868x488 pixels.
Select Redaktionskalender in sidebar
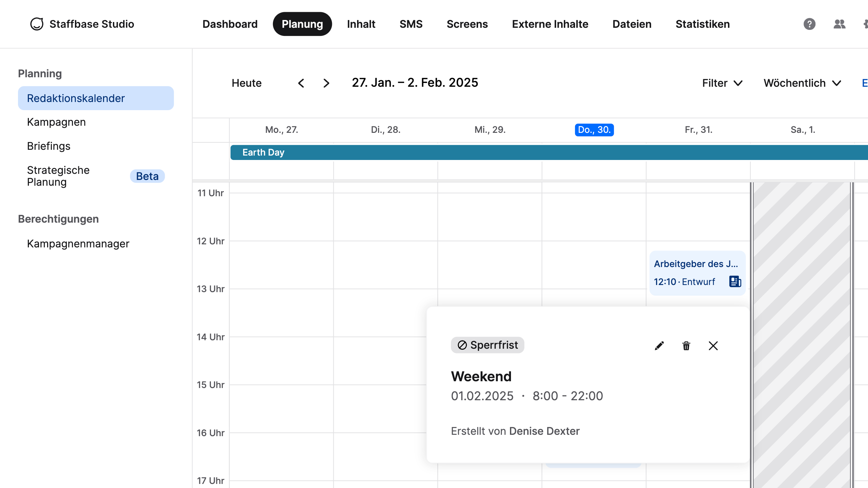(96, 98)
